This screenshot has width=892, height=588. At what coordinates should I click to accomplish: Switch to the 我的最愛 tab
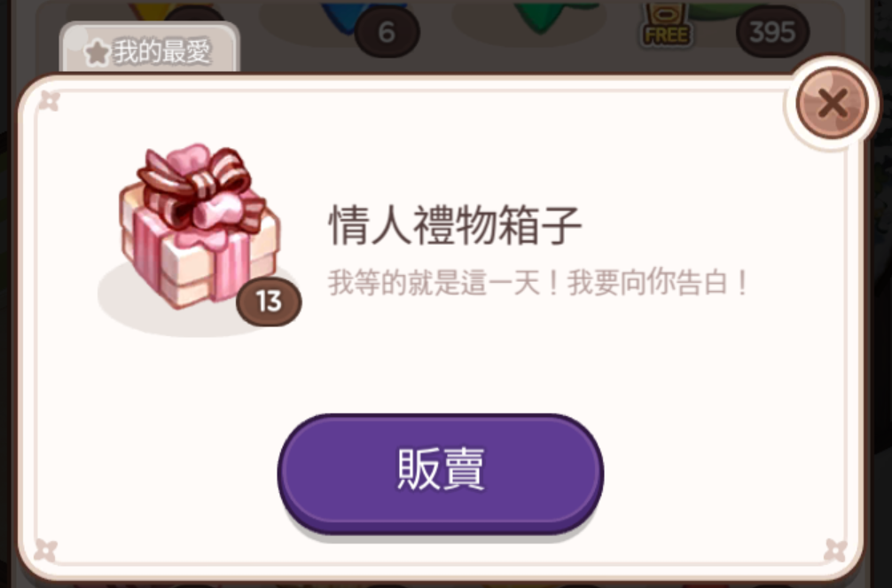(150, 50)
